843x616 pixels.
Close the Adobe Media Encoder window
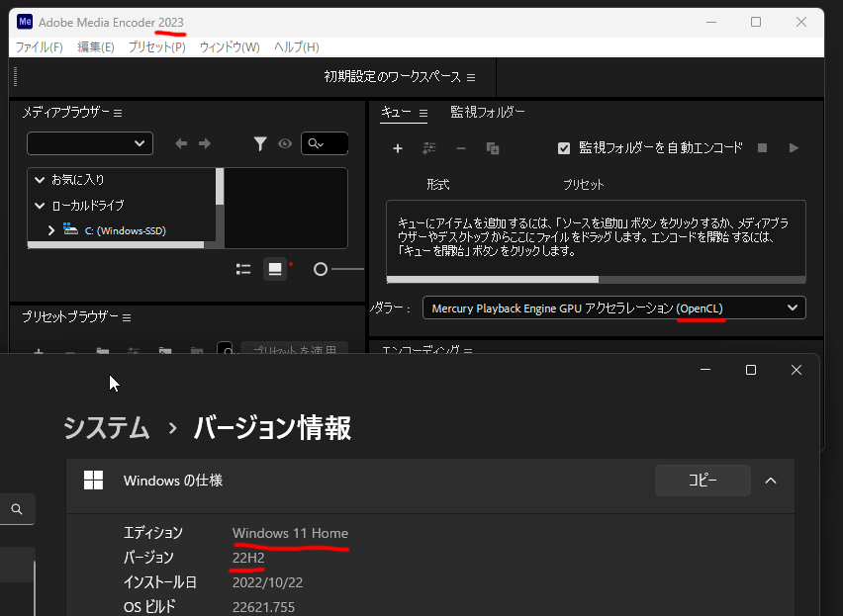click(x=801, y=22)
